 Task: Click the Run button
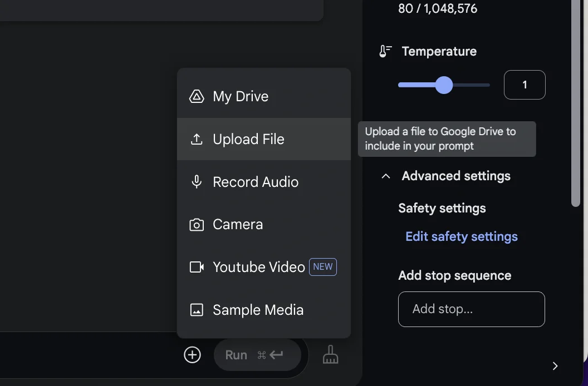click(257, 355)
